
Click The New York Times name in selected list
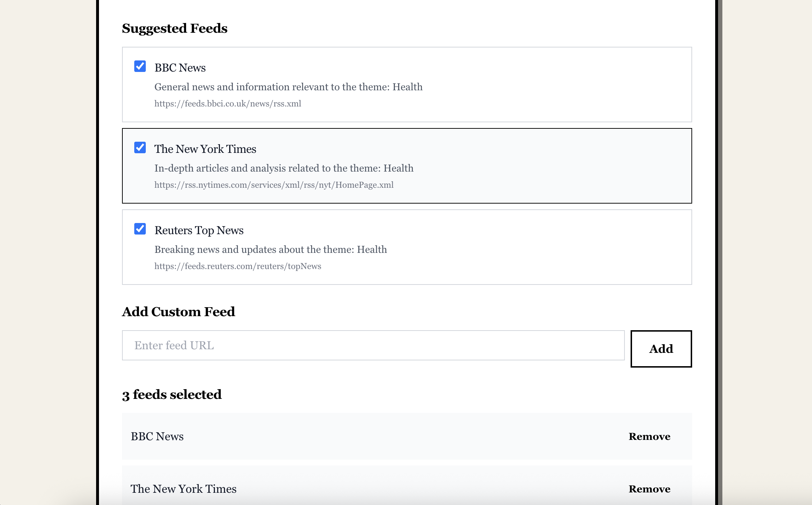(x=184, y=489)
